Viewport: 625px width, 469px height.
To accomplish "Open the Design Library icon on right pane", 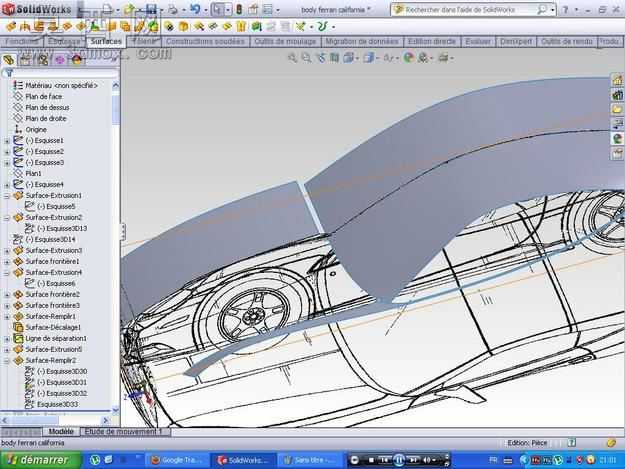I will [617, 95].
